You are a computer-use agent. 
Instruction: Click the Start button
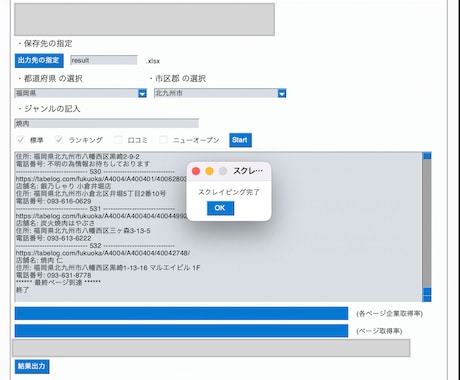[x=240, y=140]
